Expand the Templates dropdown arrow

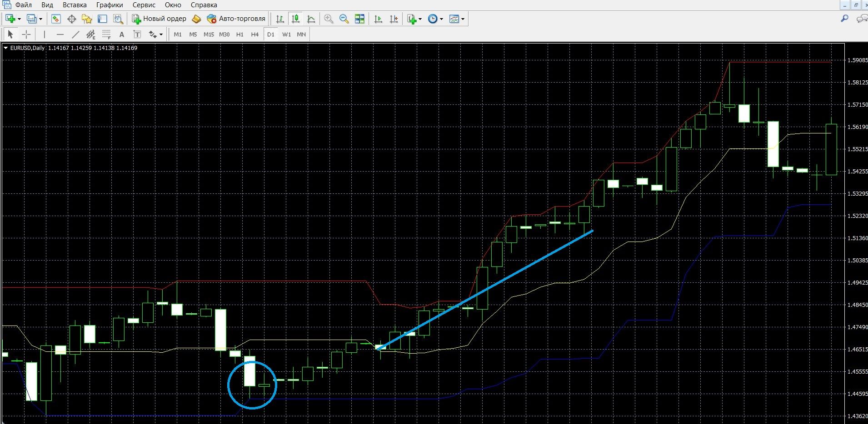pos(463,19)
